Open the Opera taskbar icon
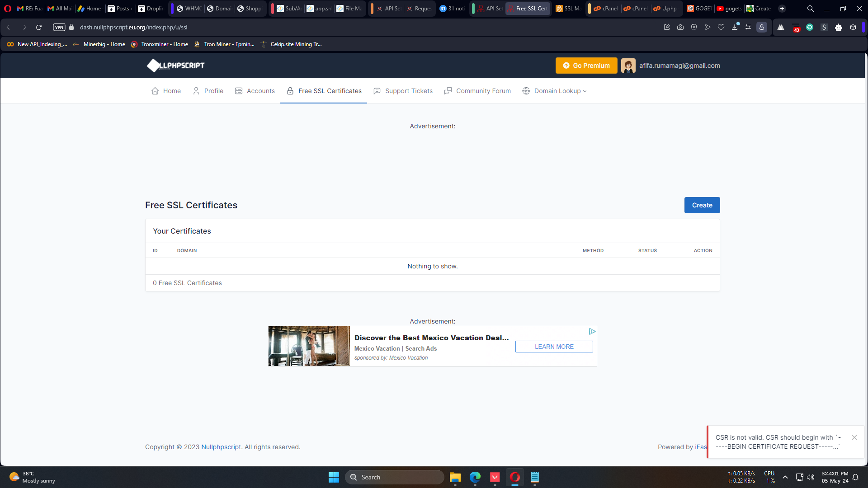The height and width of the screenshot is (488, 868). tap(514, 477)
